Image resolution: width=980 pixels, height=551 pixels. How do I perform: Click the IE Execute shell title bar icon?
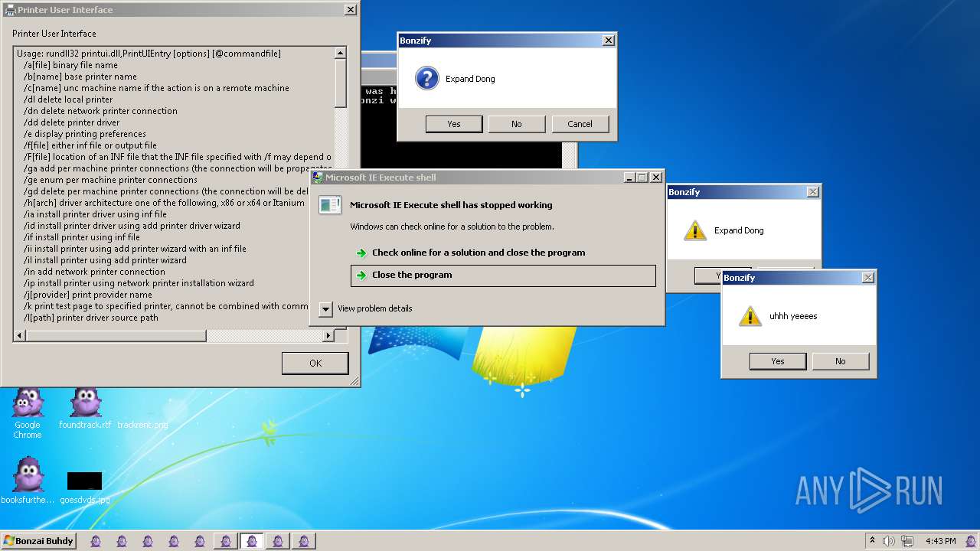click(318, 177)
